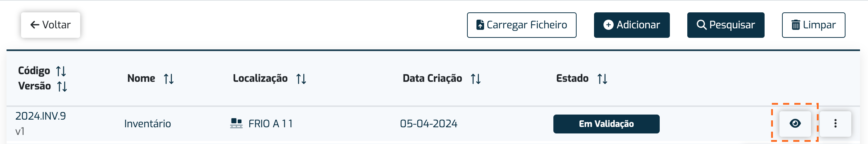Viewport: 868px width, 144px height.
Task: Select the 2024.INV.9 inventory code
Action: [x=41, y=116]
